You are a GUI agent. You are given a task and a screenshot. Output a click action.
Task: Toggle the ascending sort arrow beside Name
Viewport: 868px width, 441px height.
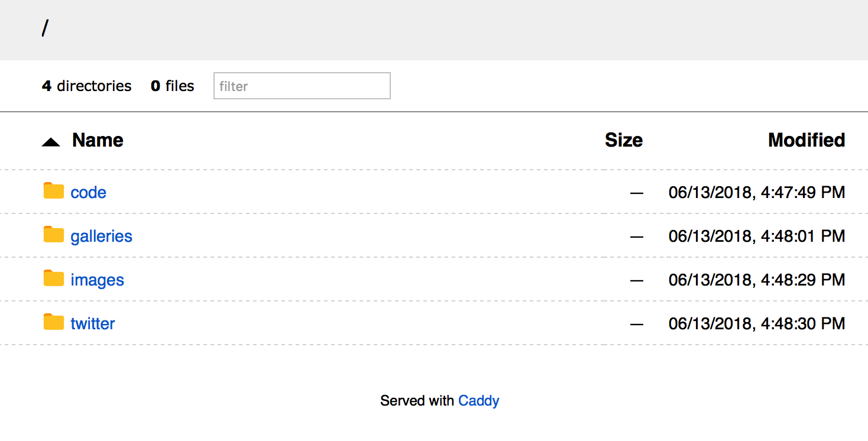tap(51, 142)
